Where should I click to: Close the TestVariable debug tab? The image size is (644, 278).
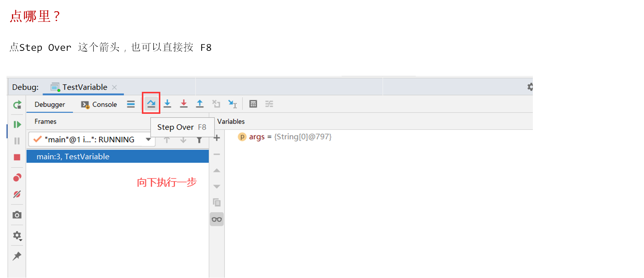[114, 87]
